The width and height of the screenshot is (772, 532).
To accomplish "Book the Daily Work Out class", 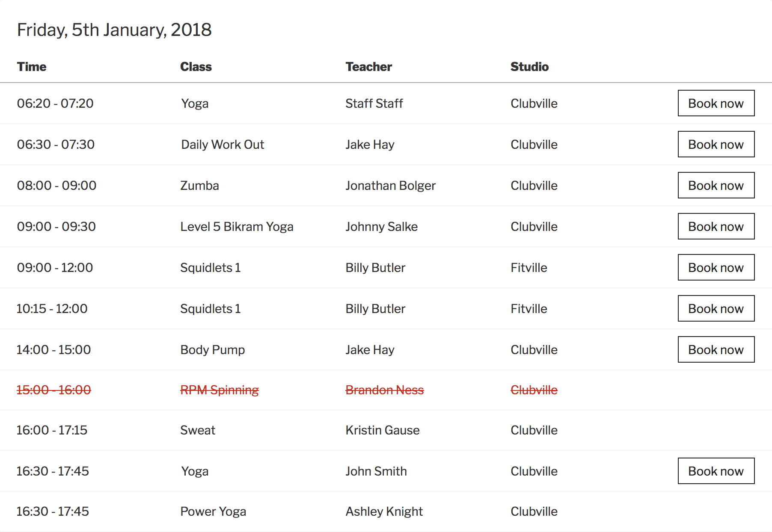I will [x=716, y=144].
